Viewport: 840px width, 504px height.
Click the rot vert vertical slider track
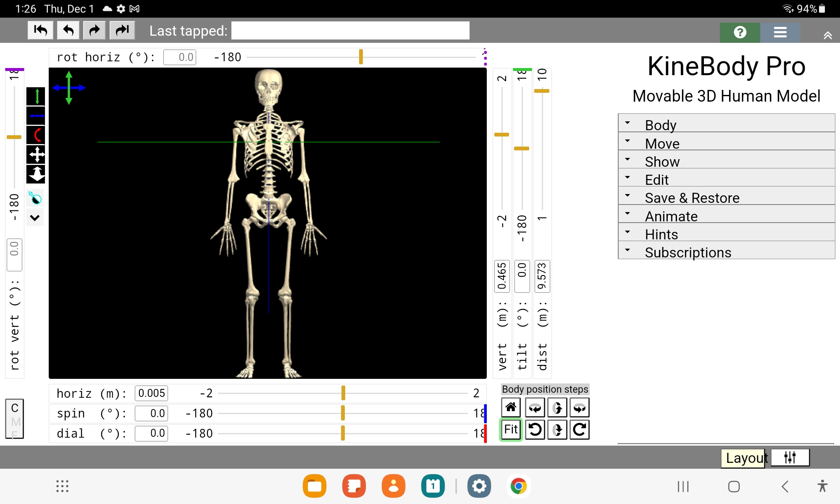[x=14, y=137]
